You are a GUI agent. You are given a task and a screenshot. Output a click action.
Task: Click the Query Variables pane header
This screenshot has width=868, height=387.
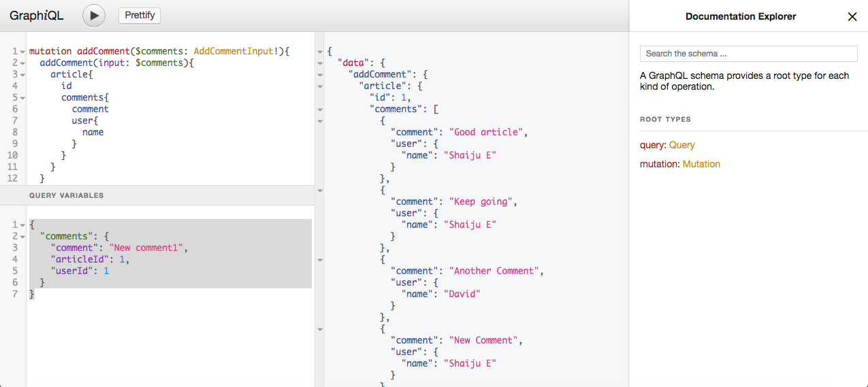pyautogui.click(x=67, y=195)
